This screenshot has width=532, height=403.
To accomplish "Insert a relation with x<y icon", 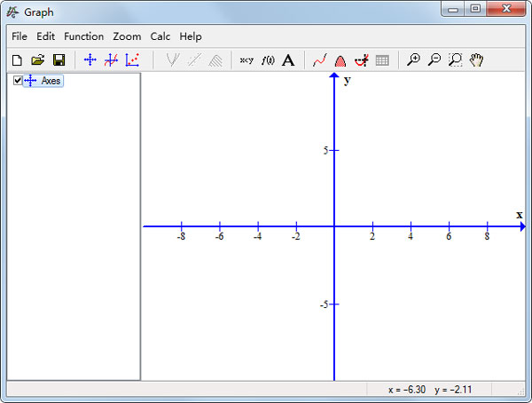I will click(x=246, y=60).
